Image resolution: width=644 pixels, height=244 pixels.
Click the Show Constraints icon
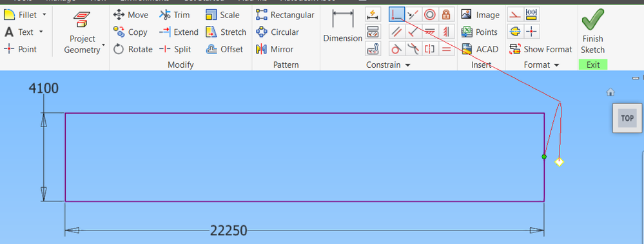373,31
